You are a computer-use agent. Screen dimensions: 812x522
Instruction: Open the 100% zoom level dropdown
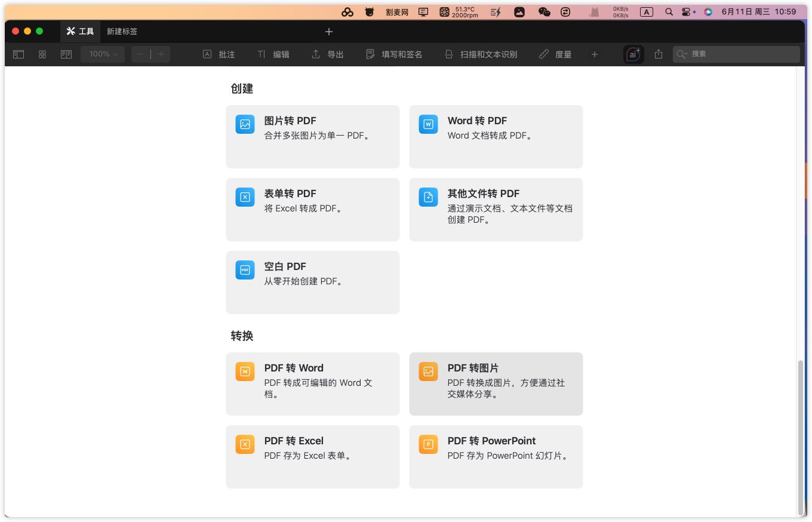tap(103, 54)
